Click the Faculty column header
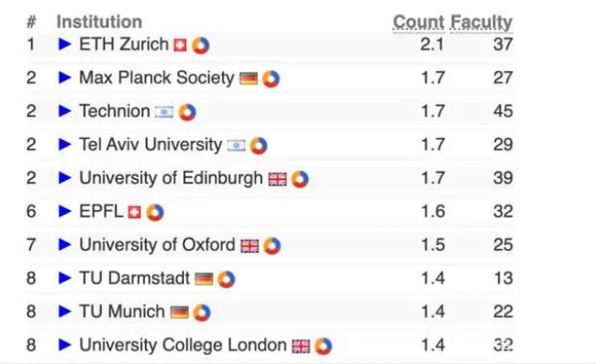The width and height of the screenshot is (596, 364). coord(481,22)
